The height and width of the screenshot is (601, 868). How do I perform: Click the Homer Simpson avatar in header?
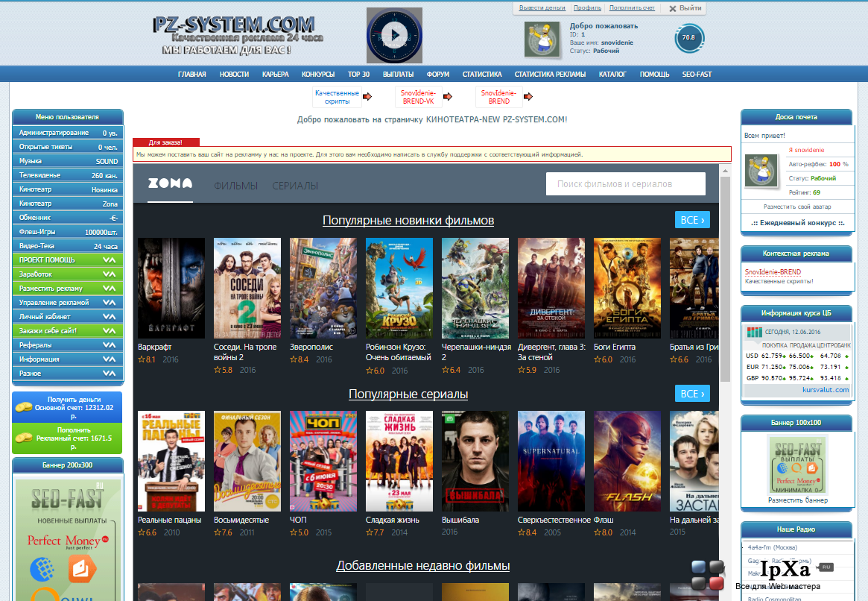(542, 40)
